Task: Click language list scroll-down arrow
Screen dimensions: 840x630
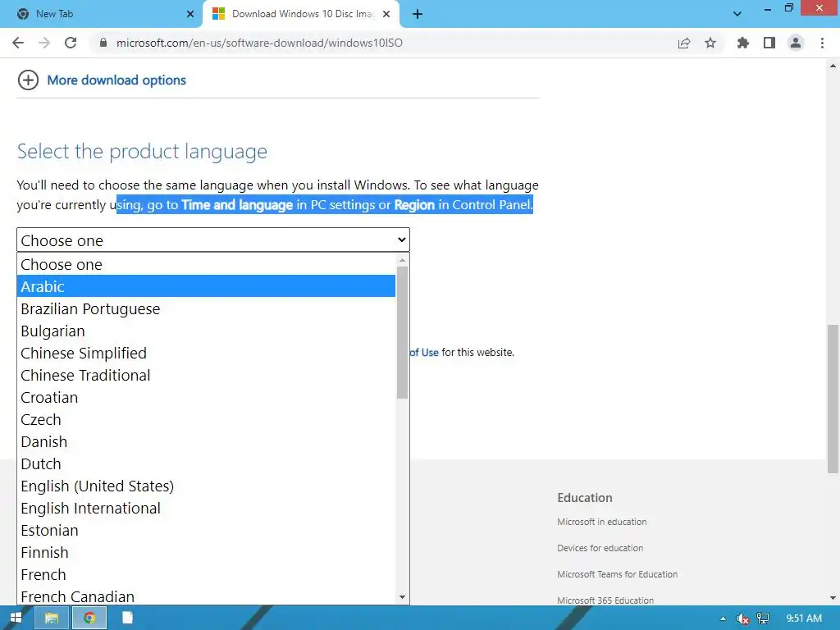Action: pos(402,597)
